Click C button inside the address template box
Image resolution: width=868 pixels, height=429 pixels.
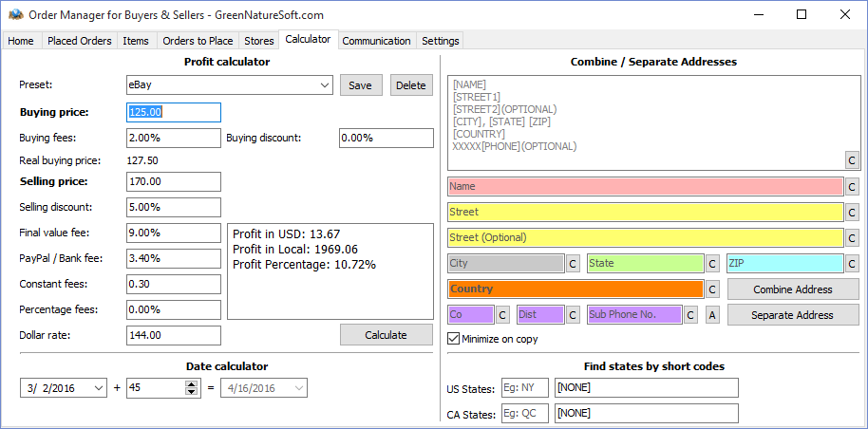click(x=853, y=160)
